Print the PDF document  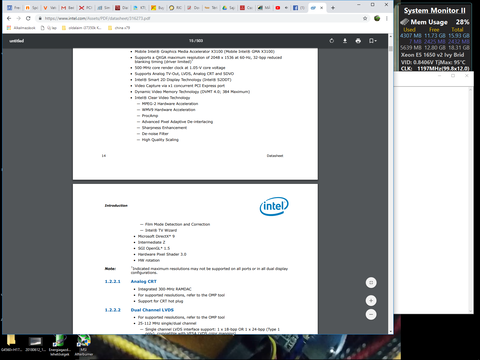point(358,41)
